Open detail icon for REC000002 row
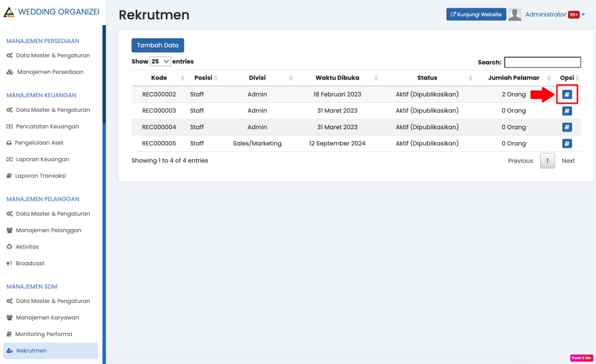 [567, 94]
